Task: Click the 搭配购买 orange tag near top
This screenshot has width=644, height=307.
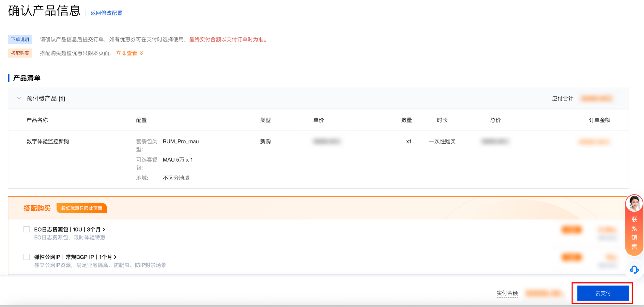Action: click(x=20, y=53)
